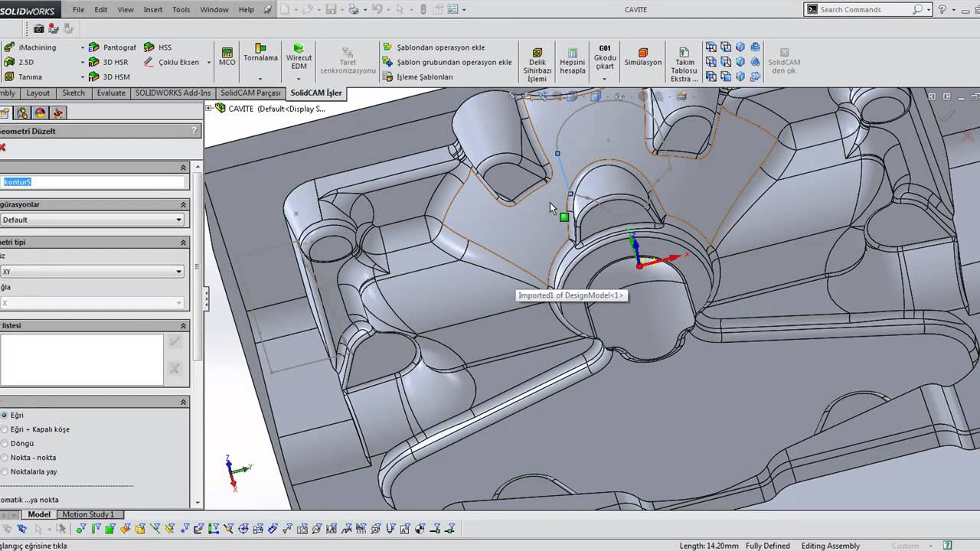Open the iMachining operation
The height and width of the screenshot is (551, 980).
[x=30, y=47]
